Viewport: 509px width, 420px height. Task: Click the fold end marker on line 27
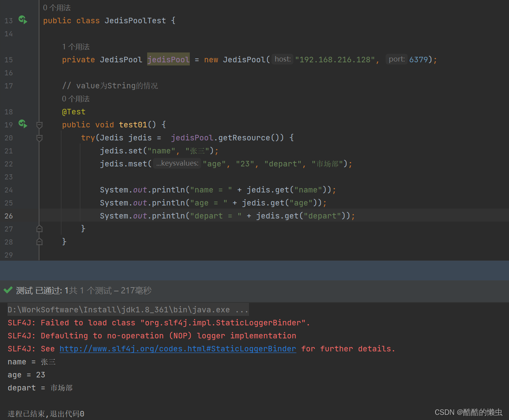tap(39, 229)
